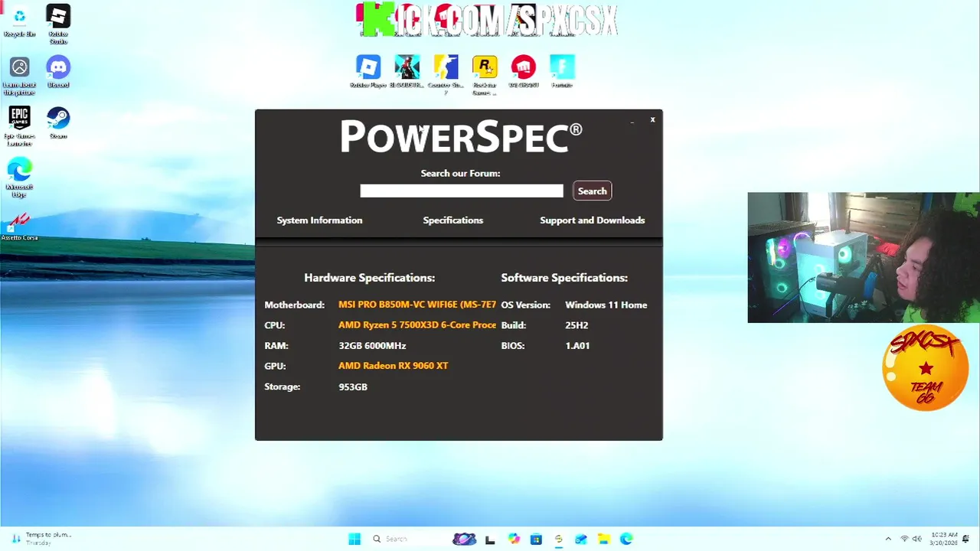Launch the Rockstar Games Launcher icon

point(484,74)
